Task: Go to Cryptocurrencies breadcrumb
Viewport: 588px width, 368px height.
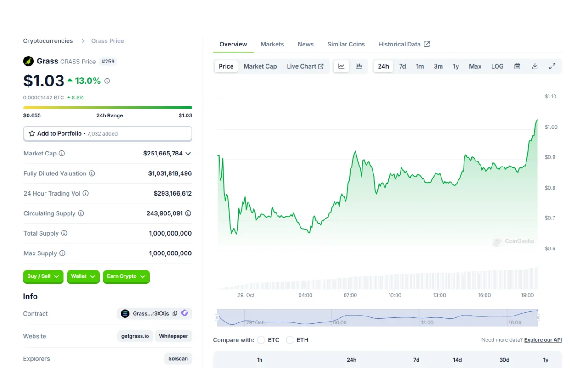Action: pyautogui.click(x=48, y=41)
